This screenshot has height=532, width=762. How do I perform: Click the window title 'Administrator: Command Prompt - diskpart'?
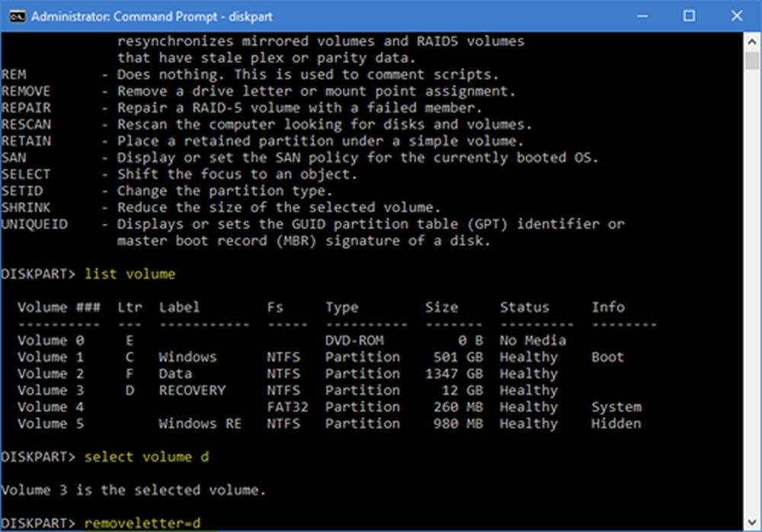pos(152,17)
